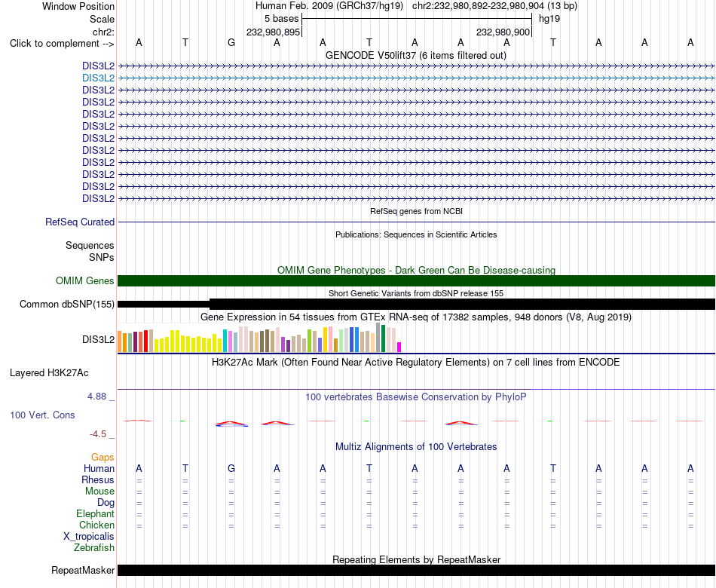The height and width of the screenshot is (588, 716).
Task: Click the '5 bases' scale bar label
Action: [x=281, y=19]
